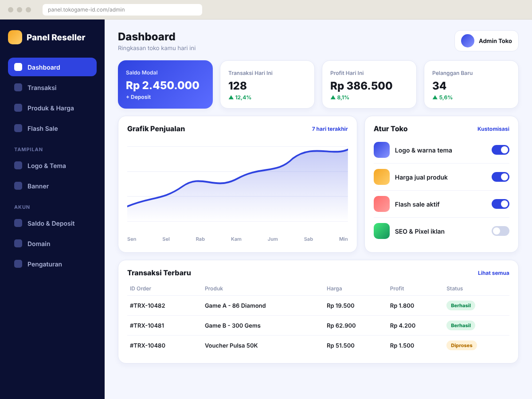Image resolution: width=532 pixels, height=399 pixels.
Task: Open Logo & Tema settings page
Action: (x=52, y=165)
